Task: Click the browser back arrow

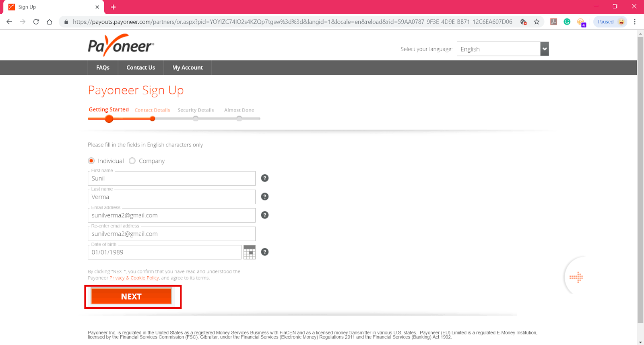Action: [x=9, y=22]
